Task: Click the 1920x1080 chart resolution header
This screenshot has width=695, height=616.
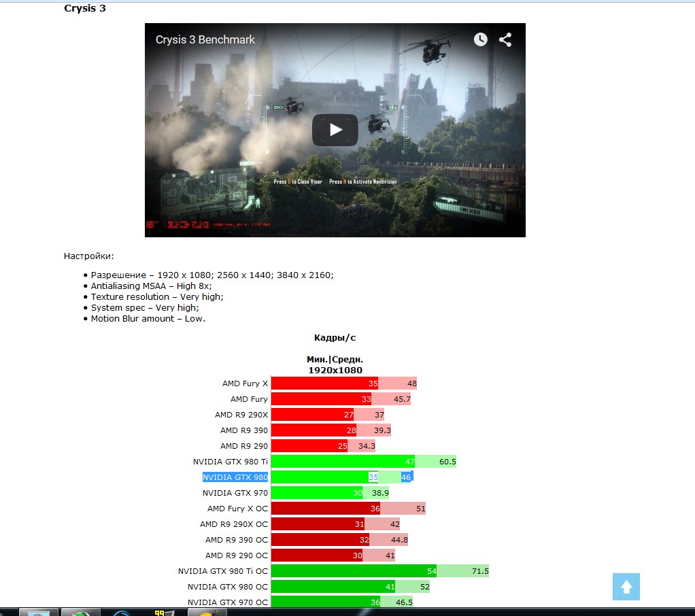Action: [335, 370]
